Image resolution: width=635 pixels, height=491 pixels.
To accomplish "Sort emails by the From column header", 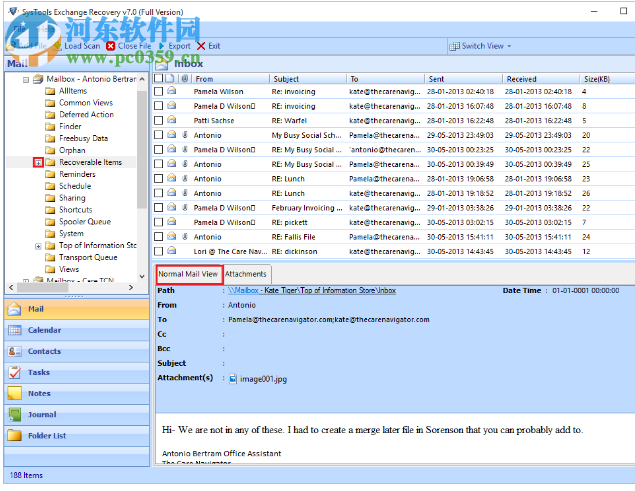I will tap(231, 79).
